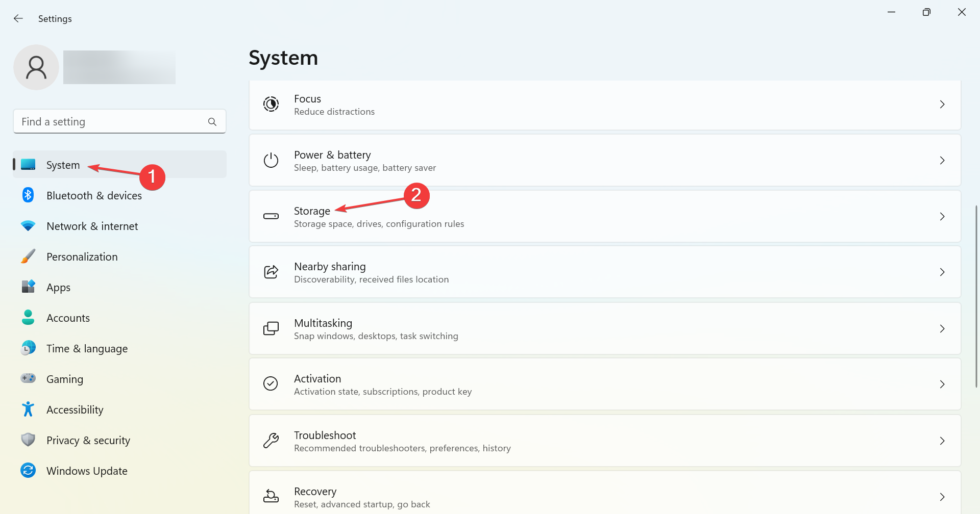This screenshot has height=514, width=980.
Task: Click the Bluetooth icon in the sidebar
Action: [x=28, y=195]
